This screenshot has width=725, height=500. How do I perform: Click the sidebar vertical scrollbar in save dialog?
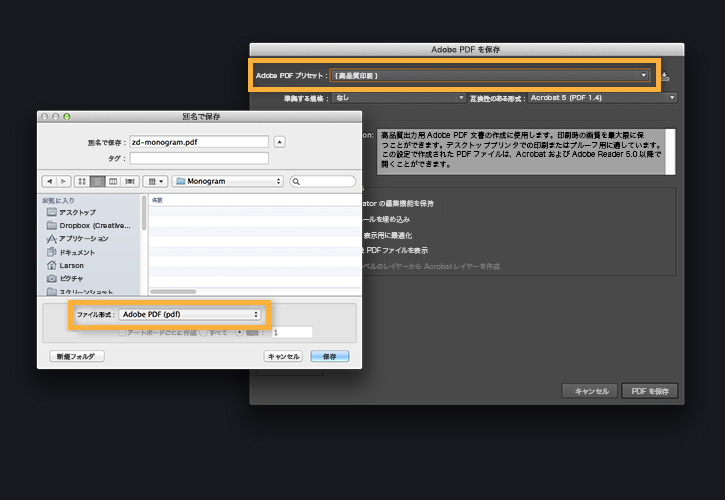click(x=144, y=213)
